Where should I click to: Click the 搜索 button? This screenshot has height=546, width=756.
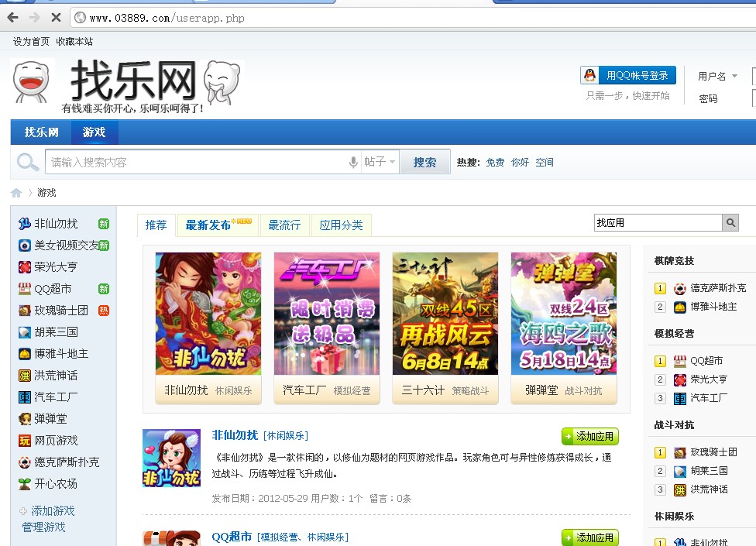pyautogui.click(x=424, y=162)
